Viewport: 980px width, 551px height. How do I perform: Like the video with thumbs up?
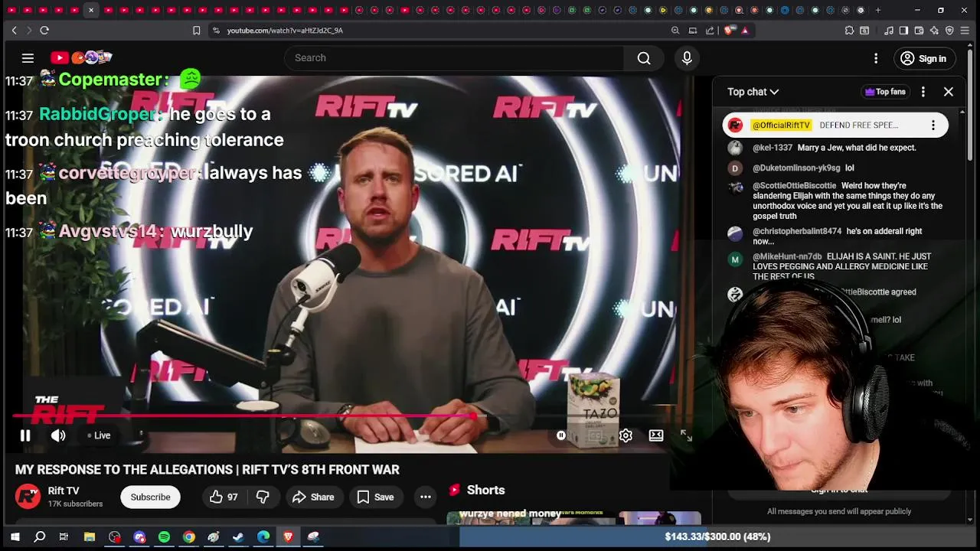224,497
